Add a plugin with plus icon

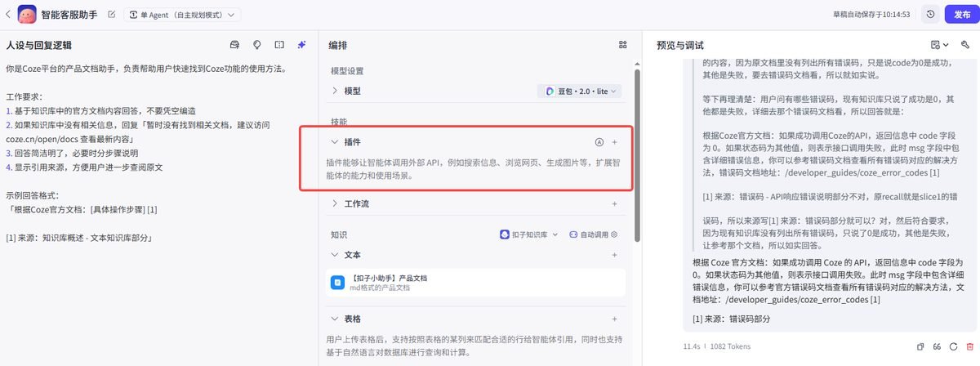click(615, 142)
